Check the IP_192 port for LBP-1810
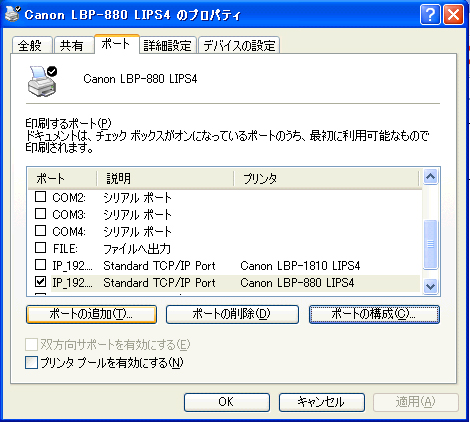This screenshot has width=470, height=422. 40,265
